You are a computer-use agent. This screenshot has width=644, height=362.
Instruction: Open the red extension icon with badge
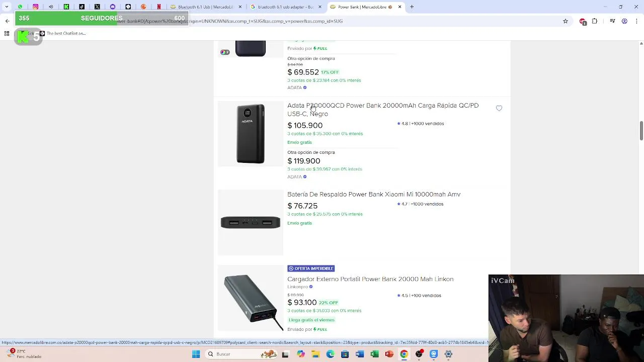tap(583, 22)
